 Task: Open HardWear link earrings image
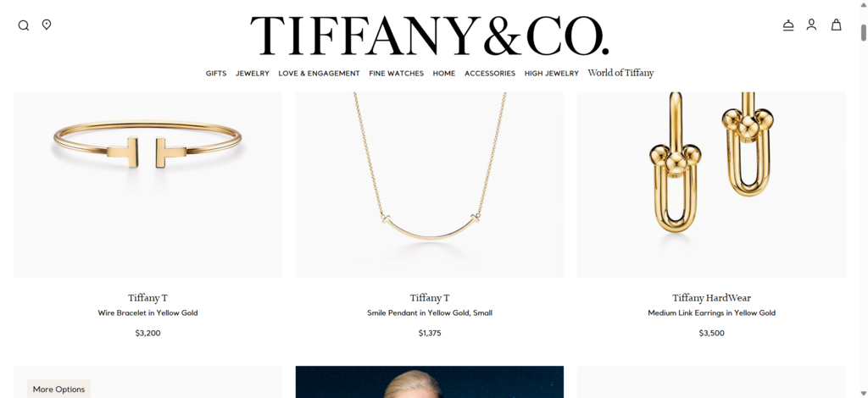tap(711, 185)
